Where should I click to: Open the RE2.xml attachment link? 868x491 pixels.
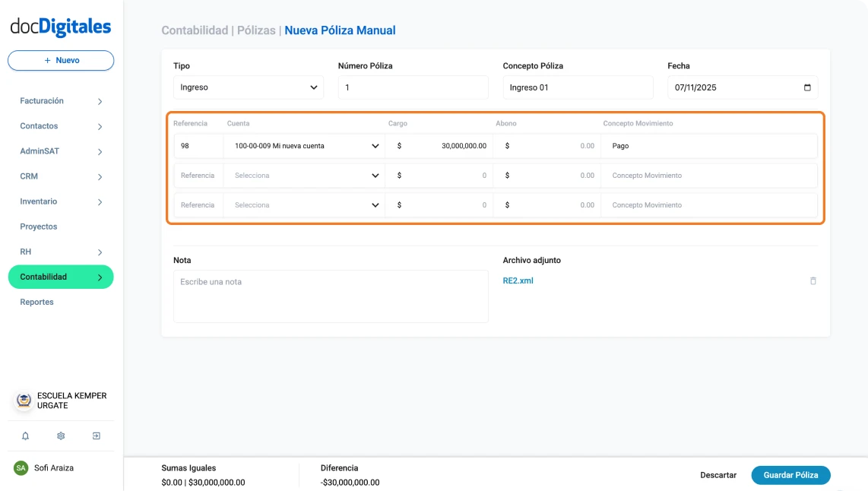520,280
